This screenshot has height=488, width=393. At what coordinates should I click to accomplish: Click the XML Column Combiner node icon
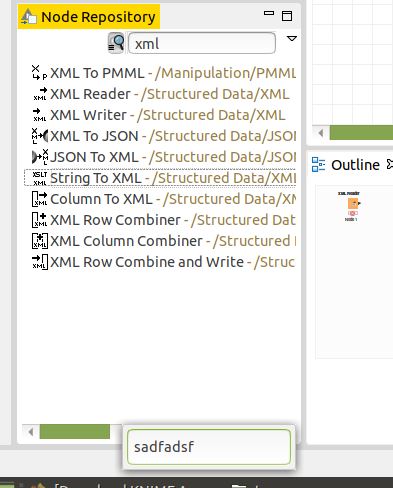tap(40, 241)
